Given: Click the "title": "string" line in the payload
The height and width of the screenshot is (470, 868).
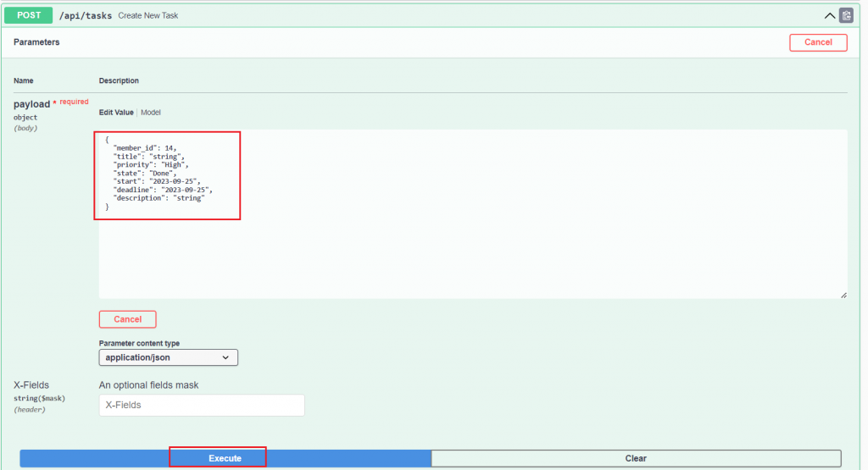Looking at the screenshot, I should [149, 157].
